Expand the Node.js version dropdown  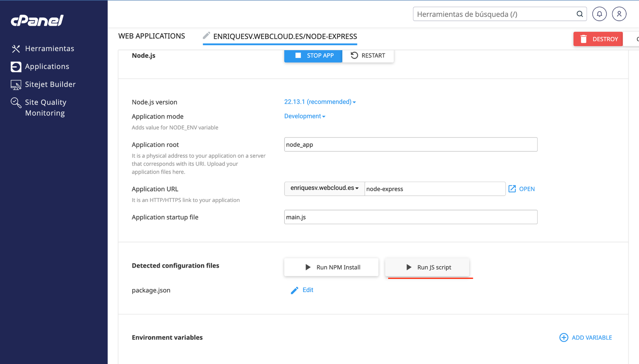[x=319, y=102]
